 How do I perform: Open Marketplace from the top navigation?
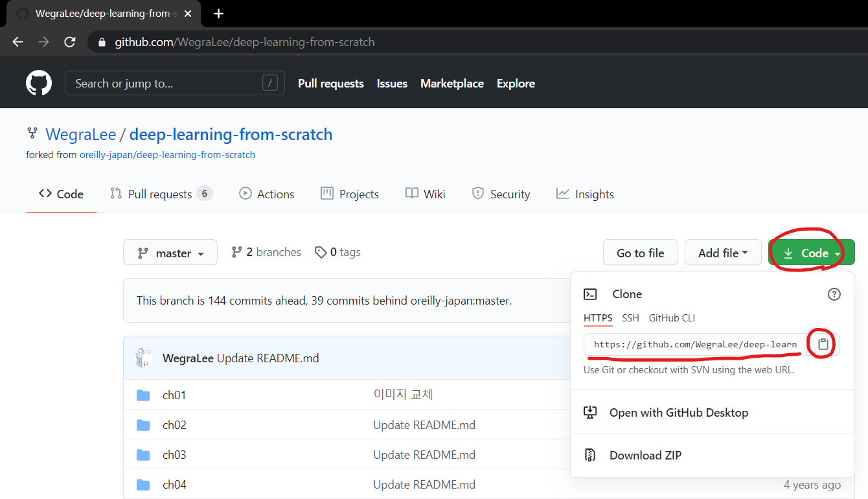click(x=452, y=84)
